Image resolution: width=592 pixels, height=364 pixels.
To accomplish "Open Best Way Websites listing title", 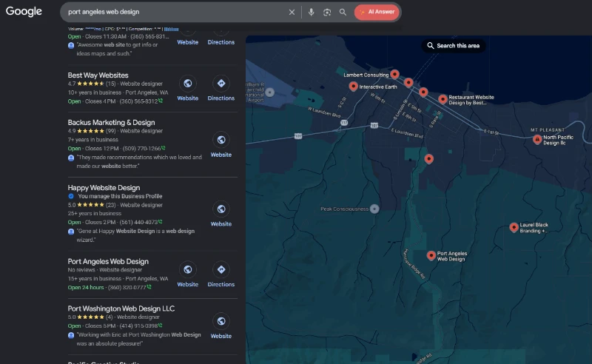I will (98, 75).
